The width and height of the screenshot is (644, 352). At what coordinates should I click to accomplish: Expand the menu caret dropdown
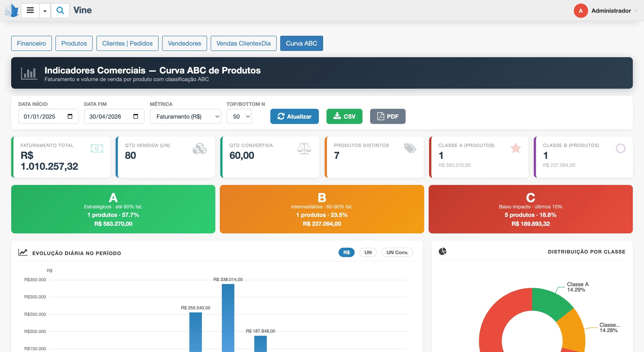[x=45, y=10]
